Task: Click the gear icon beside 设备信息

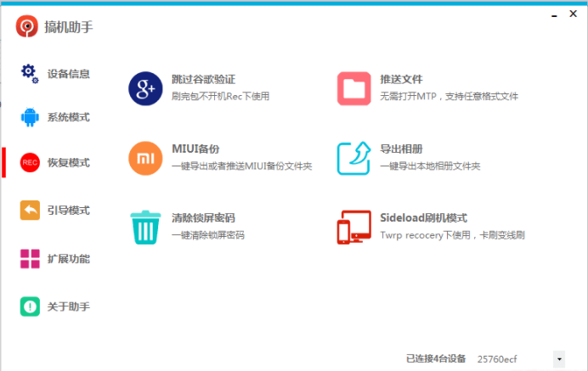Action: 30,74
